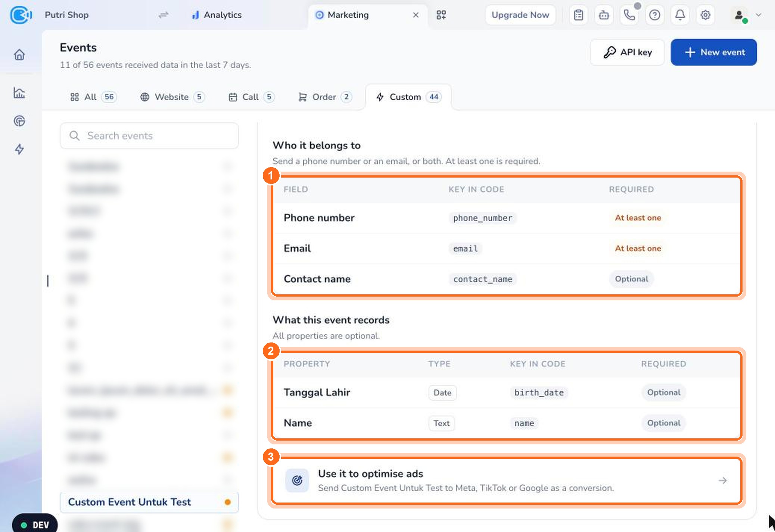Image resolution: width=775 pixels, height=532 pixels.
Task: Click the switch workspace arrows icon
Action: pos(164,15)
